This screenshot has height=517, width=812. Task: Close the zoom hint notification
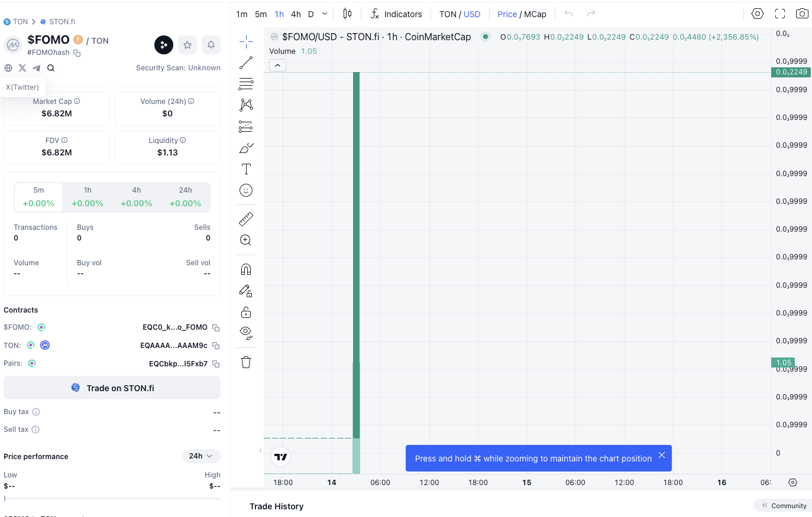point(662,455)
